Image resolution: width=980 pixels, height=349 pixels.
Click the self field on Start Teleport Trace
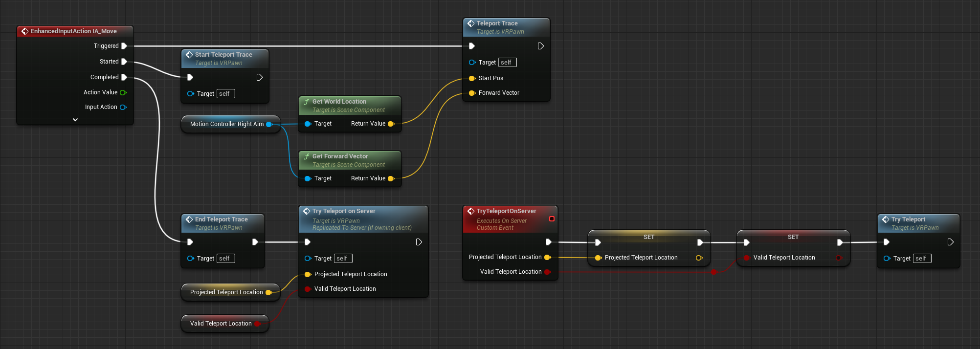pos(226,94)
